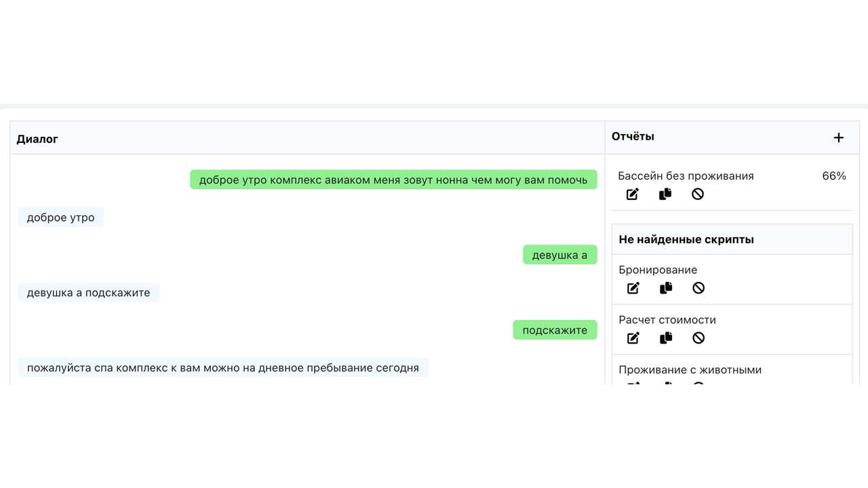868x488 pixels.
Task: Edit the Расчет стоимости script
Action: pyautogui.click(x=633, y=338)
